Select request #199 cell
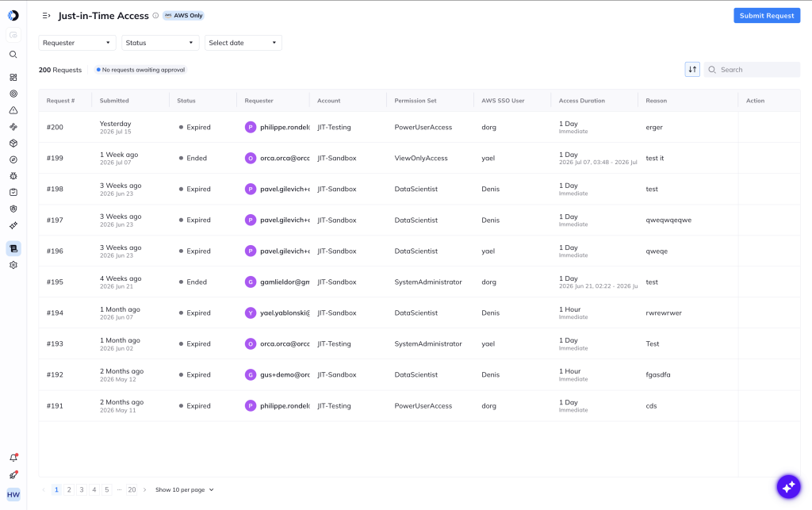Image resolution: width=812 pixels, height=510 pixels. 55,158
